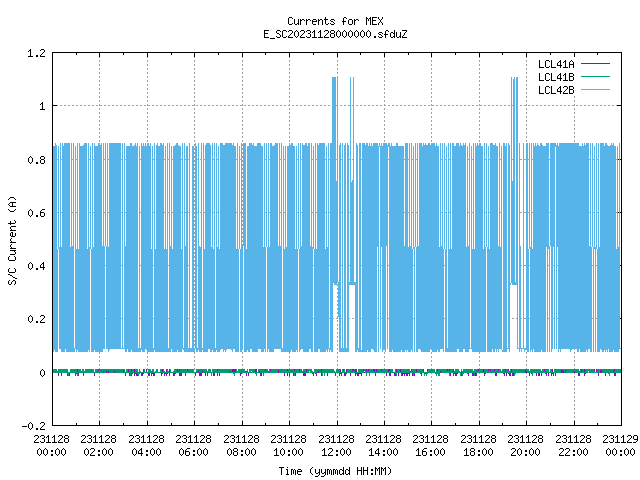Screen dimensions: 640x480
Task: Click the 1.1 A current spike just before 12:00
Action: (334, 110)
